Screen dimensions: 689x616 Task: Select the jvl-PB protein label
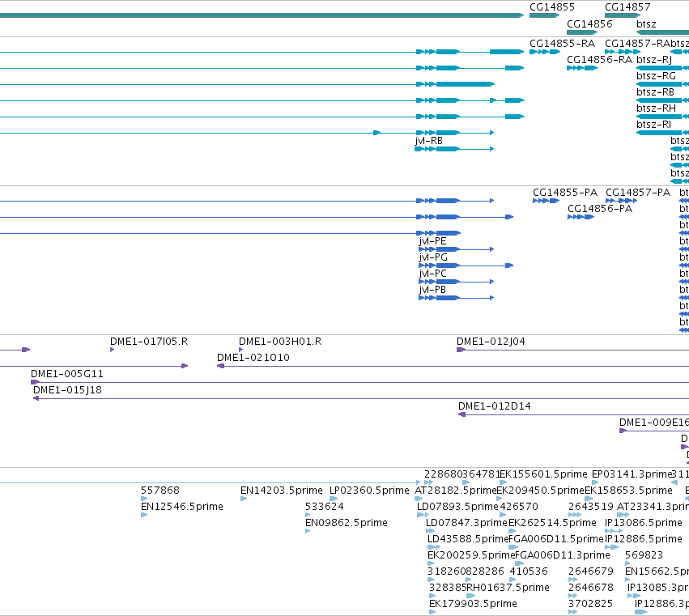[x=432, y=290]
